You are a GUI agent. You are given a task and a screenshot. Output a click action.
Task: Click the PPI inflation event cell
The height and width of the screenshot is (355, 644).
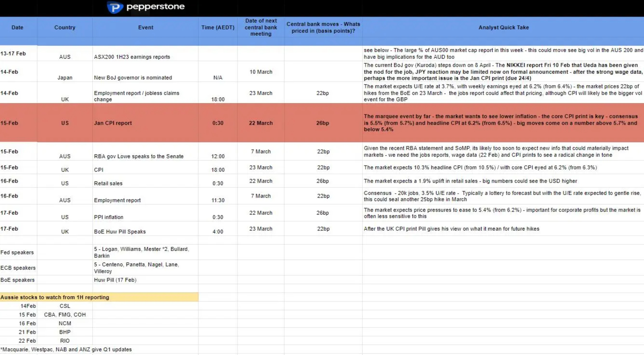pyautogui.click(x=108, y=217)
